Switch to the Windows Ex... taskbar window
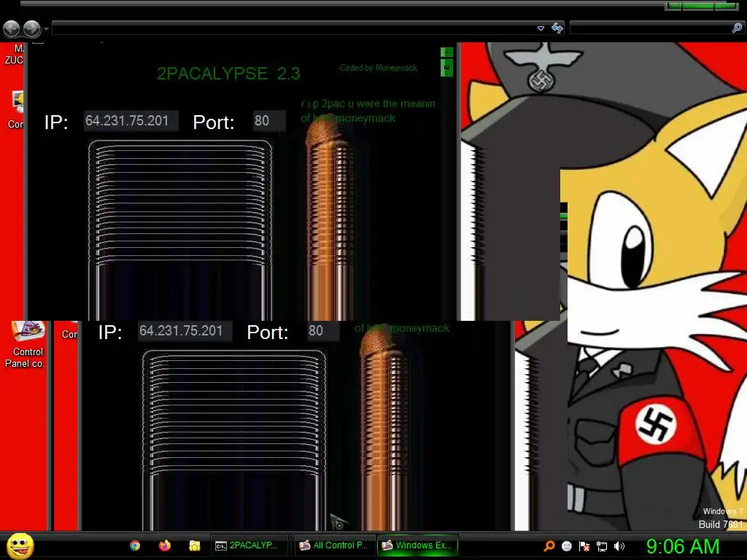The width and height of the screenshot is (747, 560). (417, 545)
